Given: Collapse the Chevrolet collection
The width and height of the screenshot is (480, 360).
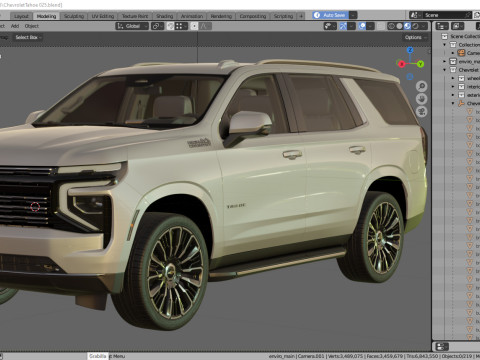Looking at the screenshot, I should tap(445, 70).
